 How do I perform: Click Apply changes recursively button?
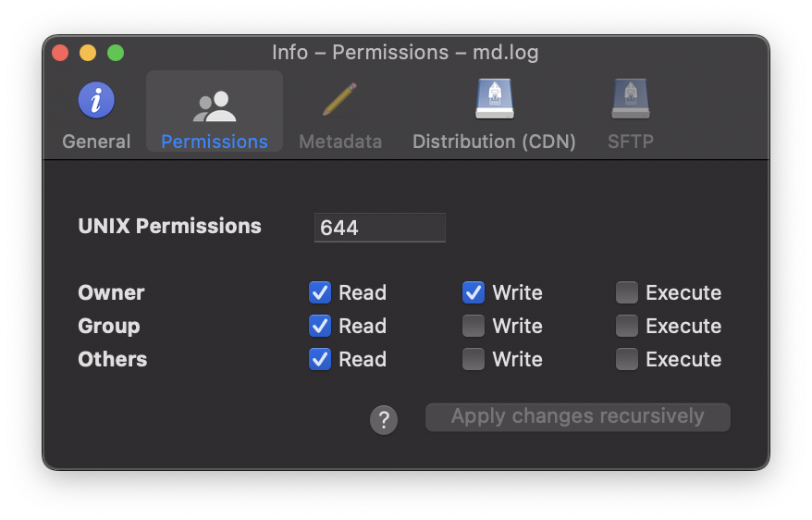tap(577, 417)
